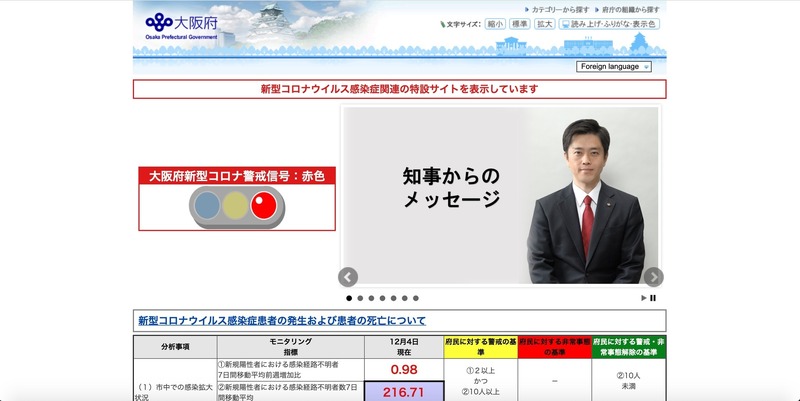The image size is (800, 401).
Task: Click the yellow alert signal light
Action: pyautogui.click(x=236, y=206)
